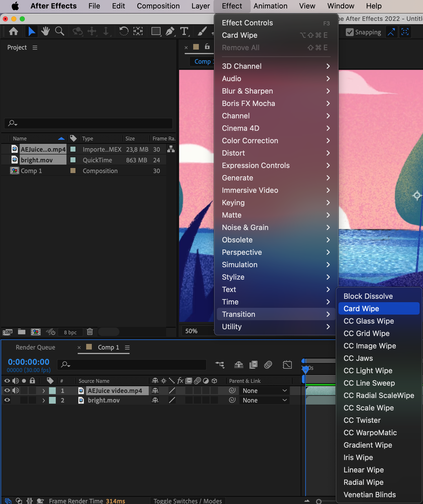This screenshot has width=423, height=504.
Task: Click the Motion Blur enable icon in timeline
Action: [x=268, y=365]
